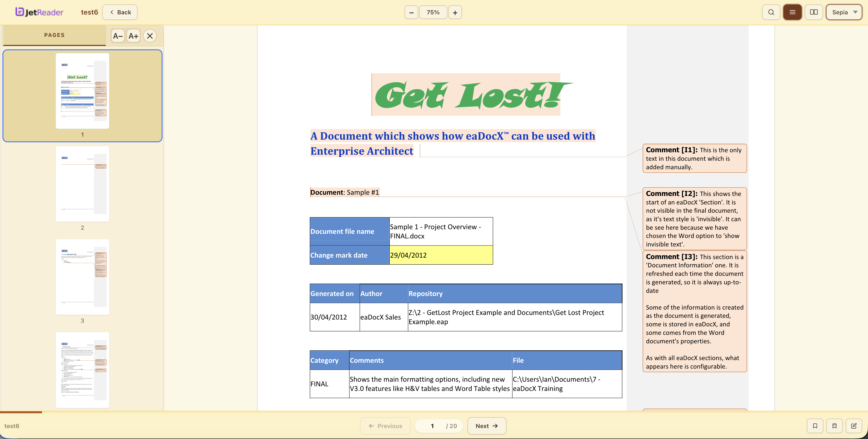Click the 'File' column header
This screenshot has width=868, height=439.
[567, 360]
